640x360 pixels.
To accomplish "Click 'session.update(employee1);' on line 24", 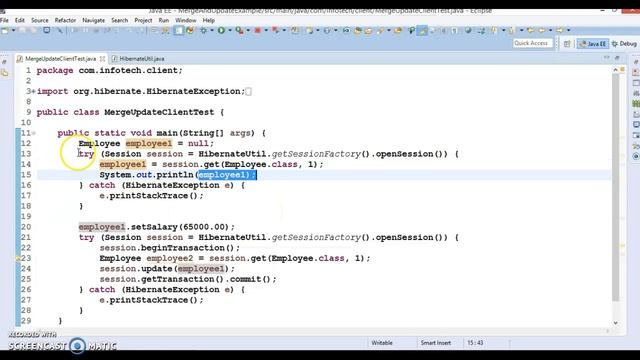I will 167,269.
